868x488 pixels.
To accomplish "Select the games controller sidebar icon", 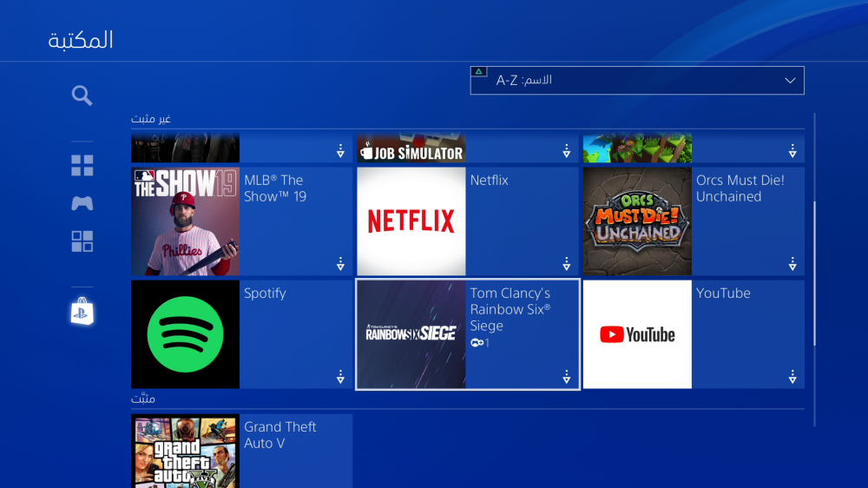I will click(82, 203).
